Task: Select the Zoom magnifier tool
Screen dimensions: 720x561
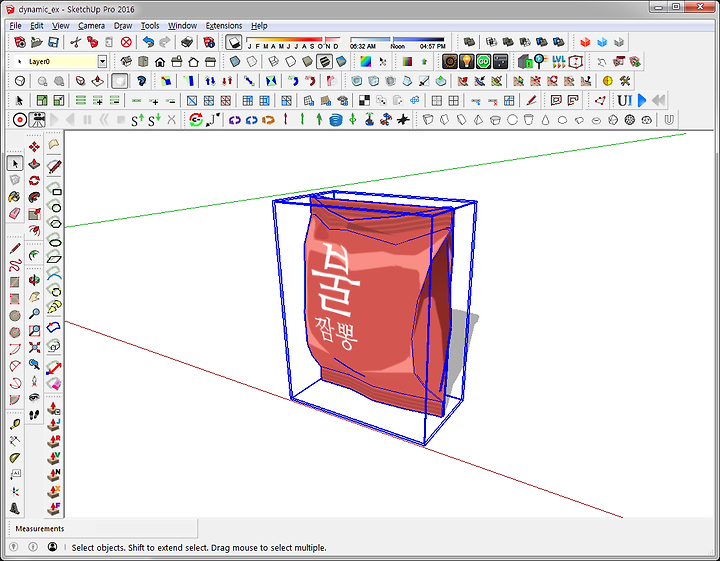Action: tap(34, 314)
